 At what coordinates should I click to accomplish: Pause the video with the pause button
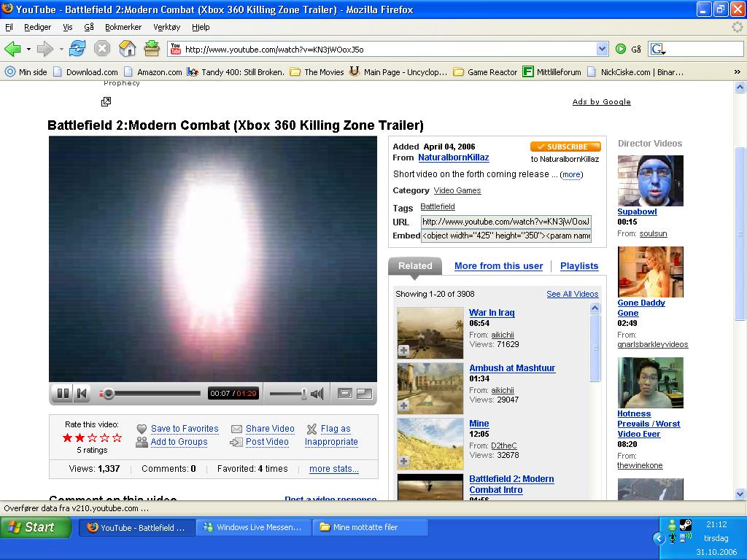pos(63,393)
